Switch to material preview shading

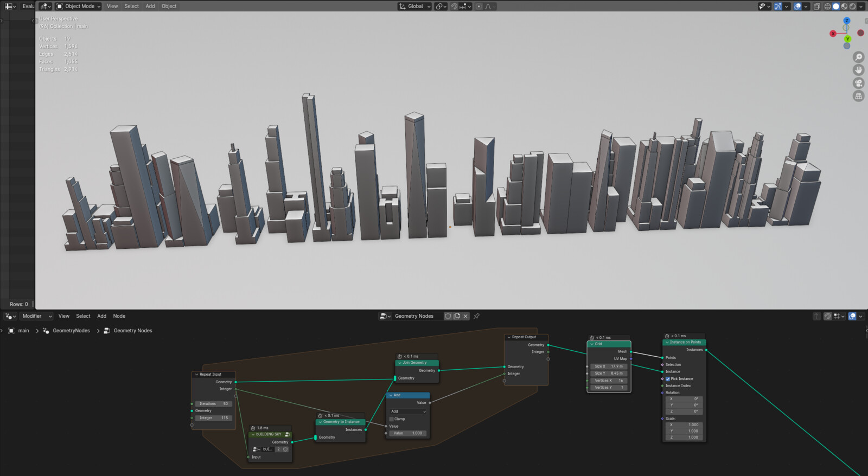point(844,6)
